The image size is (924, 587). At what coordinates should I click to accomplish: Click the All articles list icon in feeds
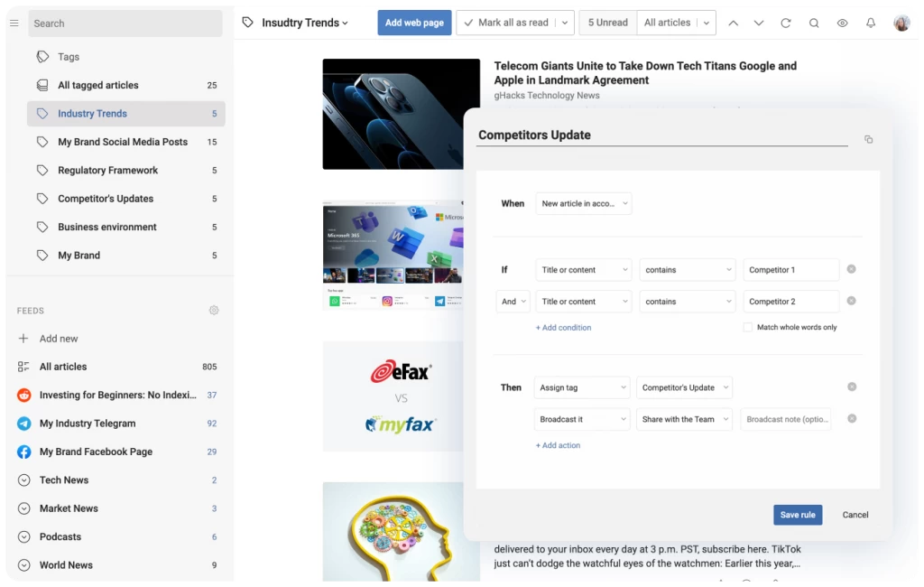[x=23, y=367]
